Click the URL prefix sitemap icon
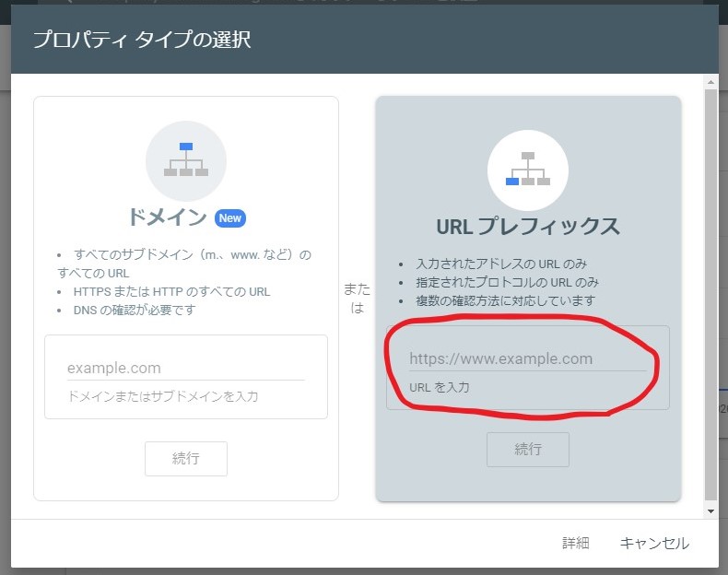This screenshot has width=728, height=575. point(528,170)
